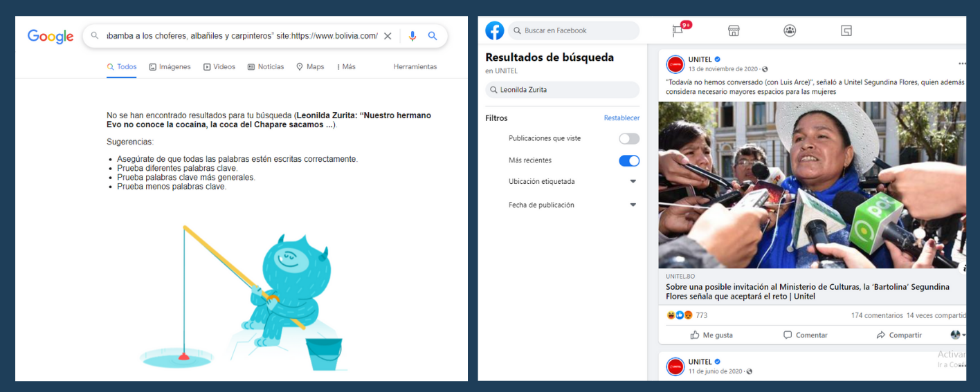
Task: Open the Segundina Flores post photo
Action: tap(812, 185)
